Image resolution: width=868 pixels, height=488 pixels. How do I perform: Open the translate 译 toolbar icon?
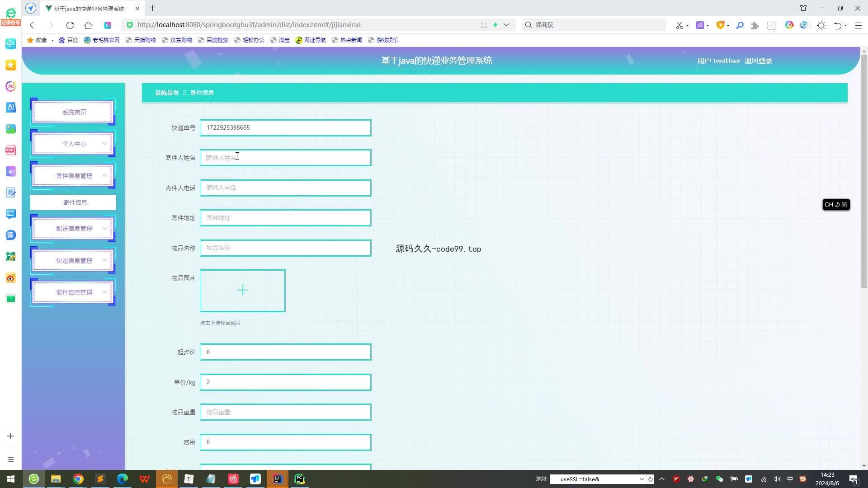click(x=700, y=25)
